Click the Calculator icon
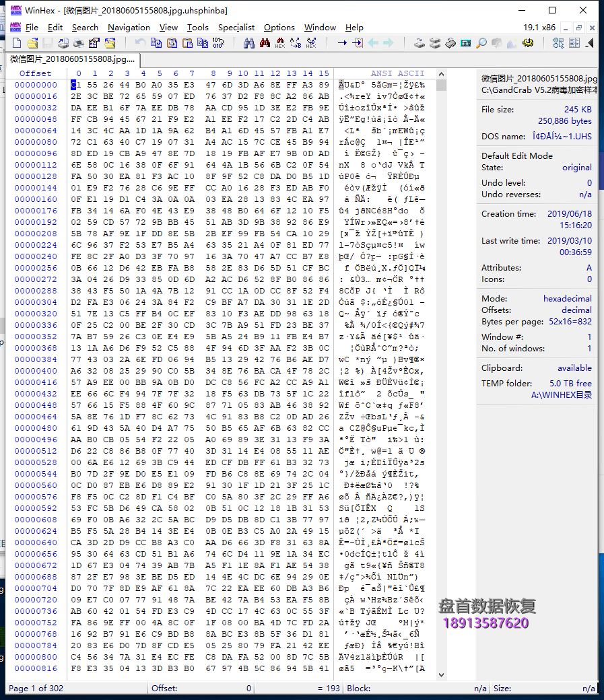604x700 pixels. [x=465, y=43]
